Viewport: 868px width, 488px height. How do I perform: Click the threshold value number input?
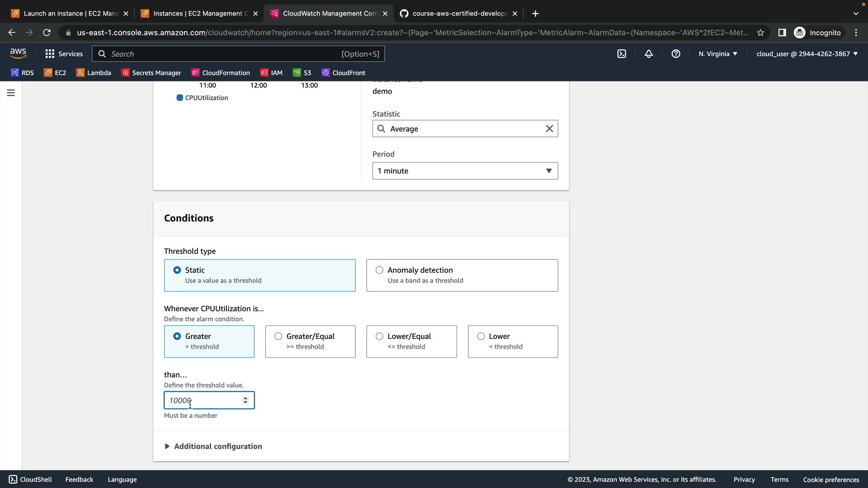click(x=203, y=400)
